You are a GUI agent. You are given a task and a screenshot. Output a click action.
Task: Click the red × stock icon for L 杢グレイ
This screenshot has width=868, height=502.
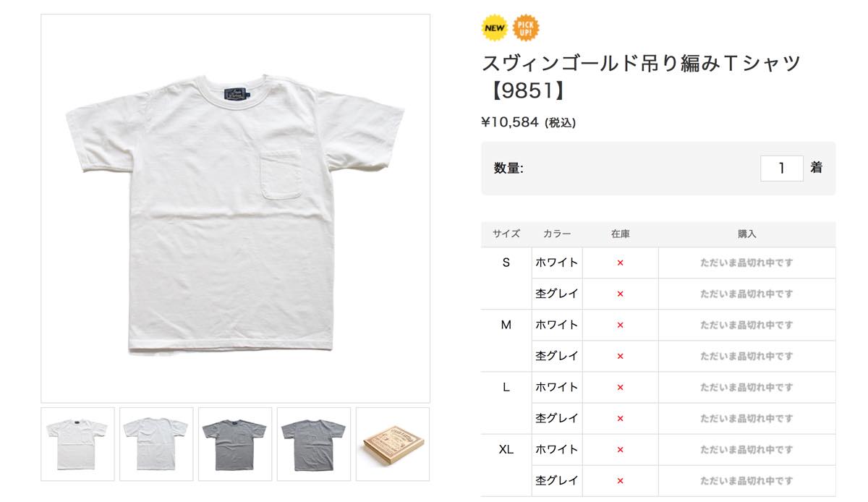tap(620, 419)
